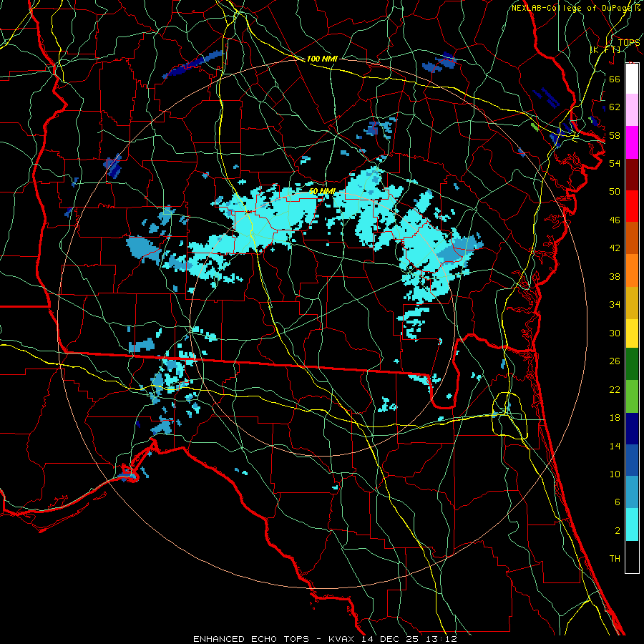Click 'ENHANCED ECHO TOPS' in the caption
The width and height of the screenshot is (644, 644).
coord(251,639)
